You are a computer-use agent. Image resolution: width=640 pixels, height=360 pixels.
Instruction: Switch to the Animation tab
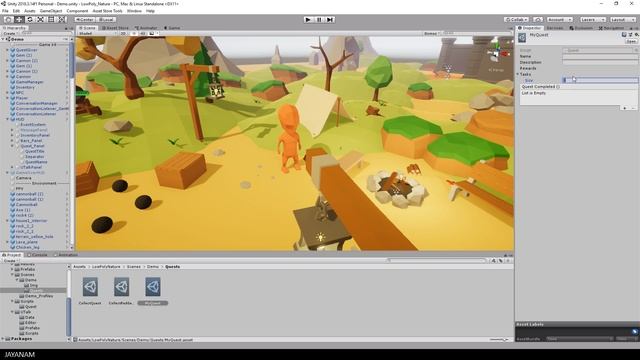click(x=66, y=255)
